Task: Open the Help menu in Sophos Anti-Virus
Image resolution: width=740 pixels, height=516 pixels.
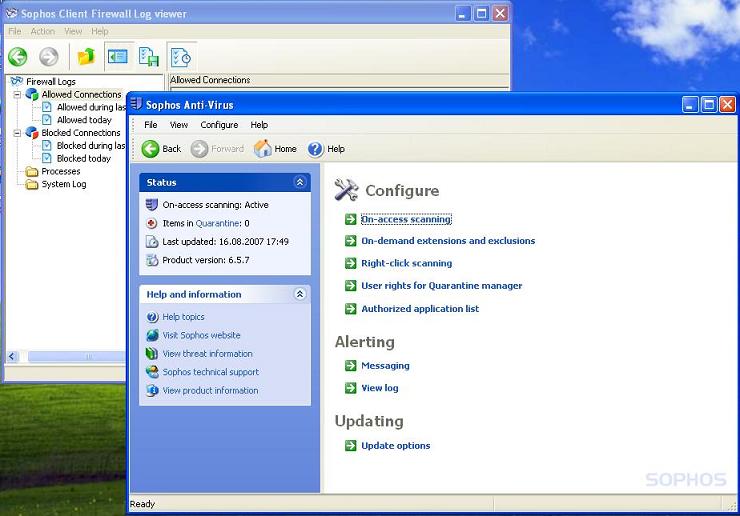Action: (259, 125)
